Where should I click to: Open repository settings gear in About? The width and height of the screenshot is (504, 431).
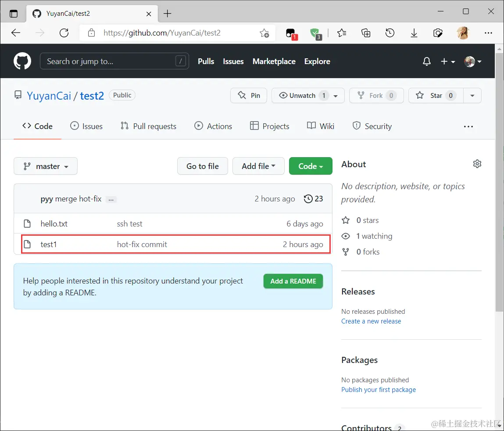(477, 164)
